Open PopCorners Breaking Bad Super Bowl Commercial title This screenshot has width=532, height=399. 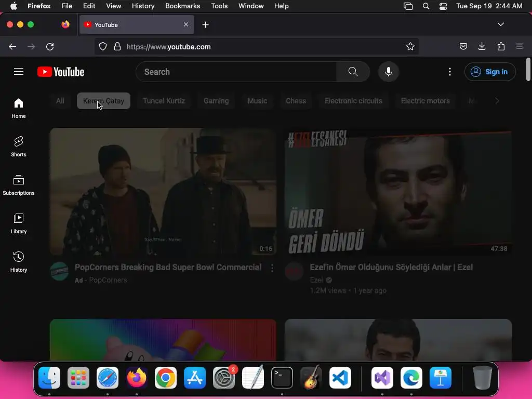click(168, 268)
